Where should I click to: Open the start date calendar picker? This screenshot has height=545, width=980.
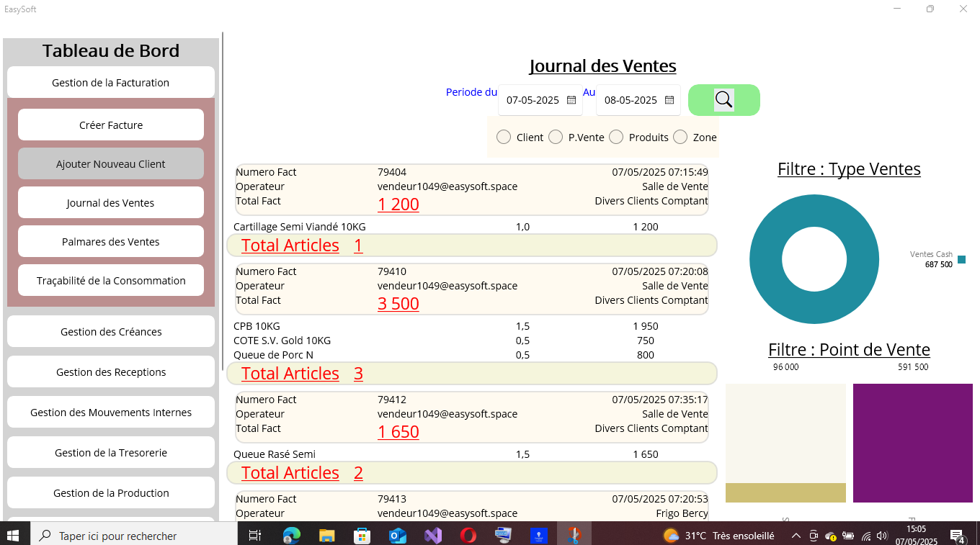(x=571, y=100)
